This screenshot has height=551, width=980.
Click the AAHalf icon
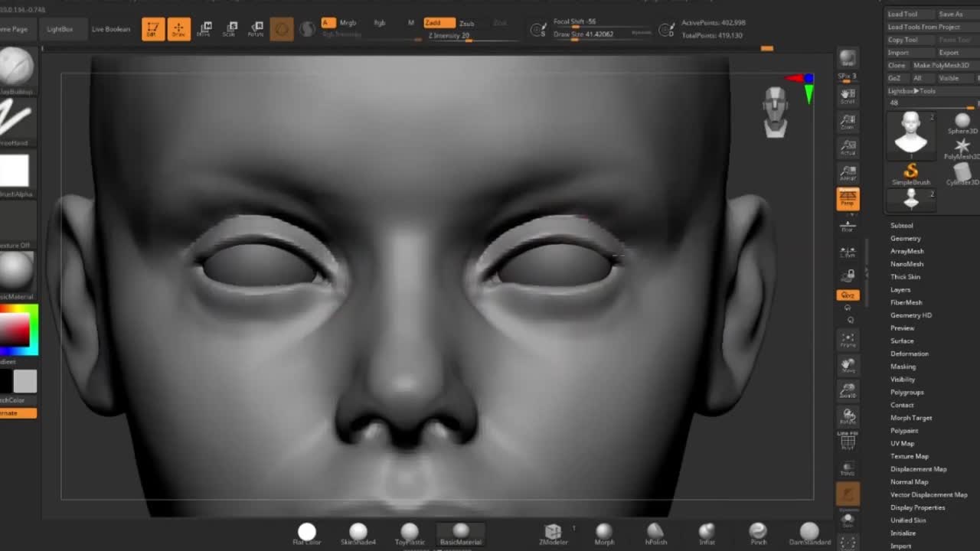click(x=848, y=173)
